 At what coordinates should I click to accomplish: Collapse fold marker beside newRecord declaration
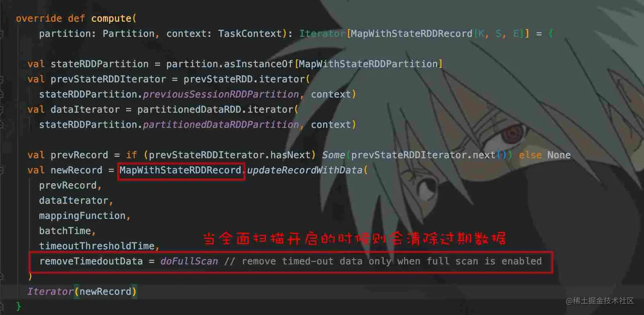coord(2,170)
